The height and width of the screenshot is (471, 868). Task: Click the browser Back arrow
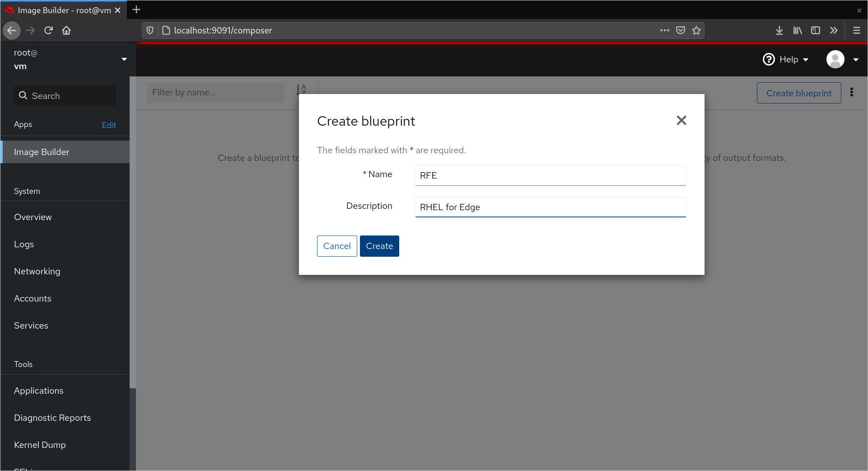tap(12, 30)
